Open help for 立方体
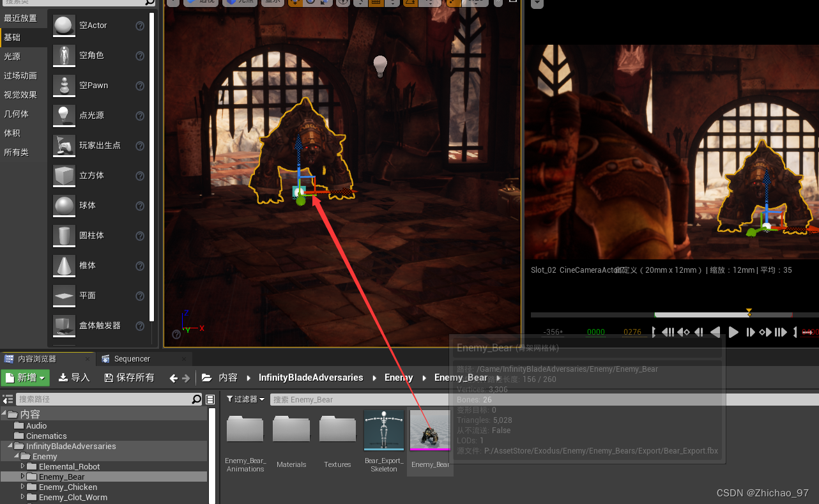Screen dimensions: 819x504 [140, 176]
